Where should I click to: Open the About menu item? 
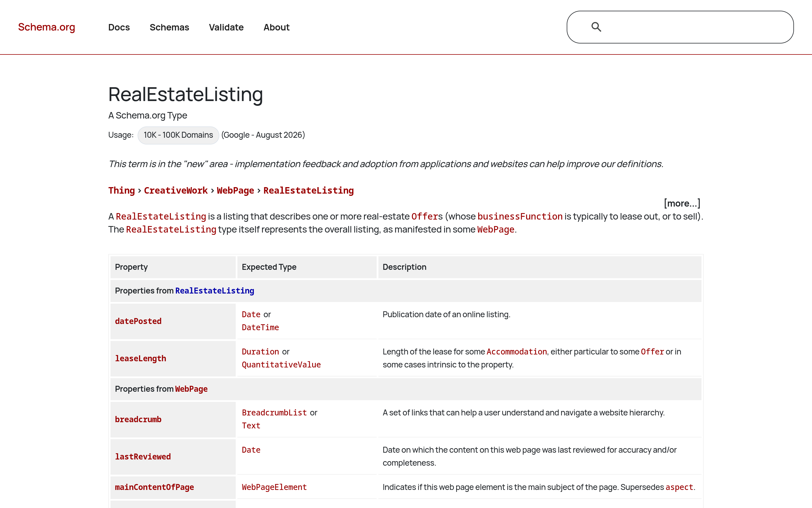[277, 27]
